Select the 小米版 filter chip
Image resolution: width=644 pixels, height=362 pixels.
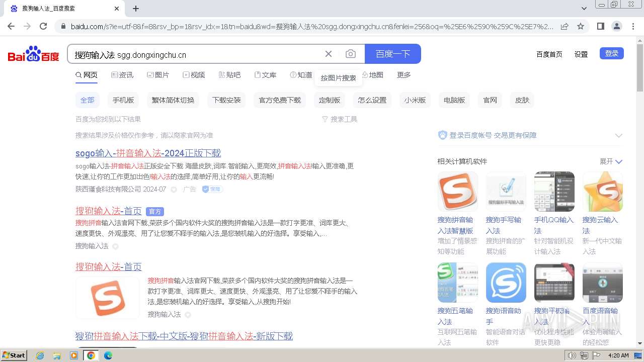415,100
